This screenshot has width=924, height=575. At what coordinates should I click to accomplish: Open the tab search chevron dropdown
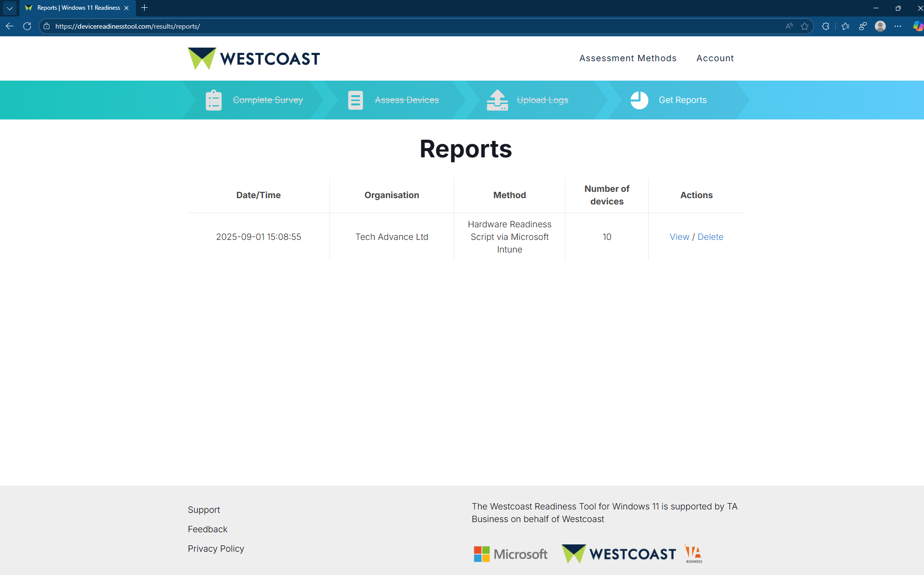click(x=10, y=8)
